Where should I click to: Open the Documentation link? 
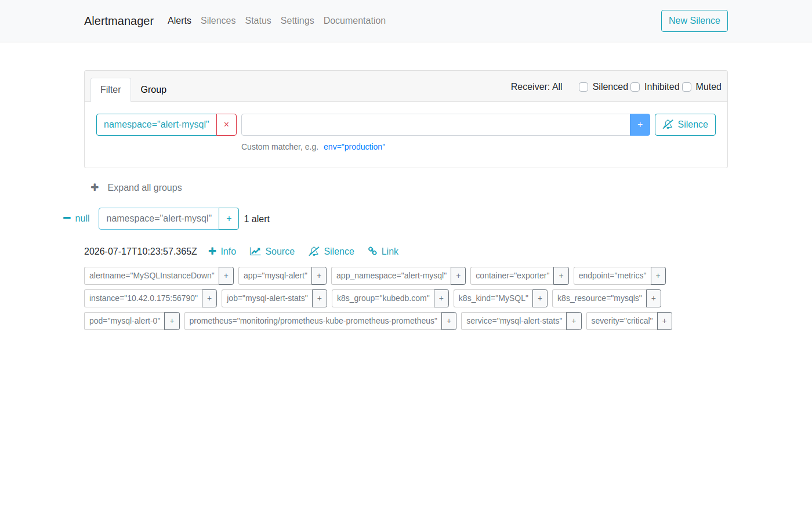tap(354, 21)
